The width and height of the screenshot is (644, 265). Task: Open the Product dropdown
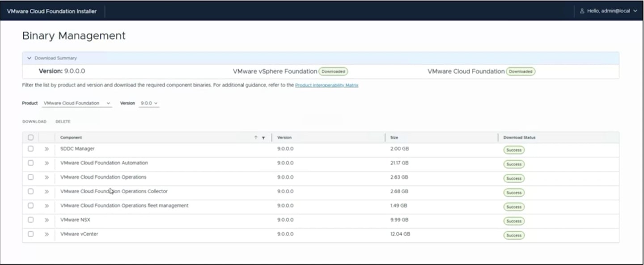click(77, 103)
